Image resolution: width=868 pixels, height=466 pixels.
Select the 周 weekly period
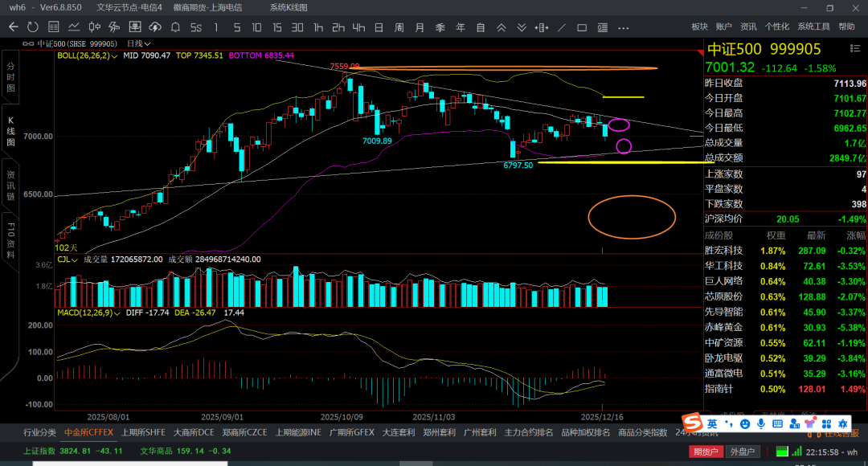(399, 27)
